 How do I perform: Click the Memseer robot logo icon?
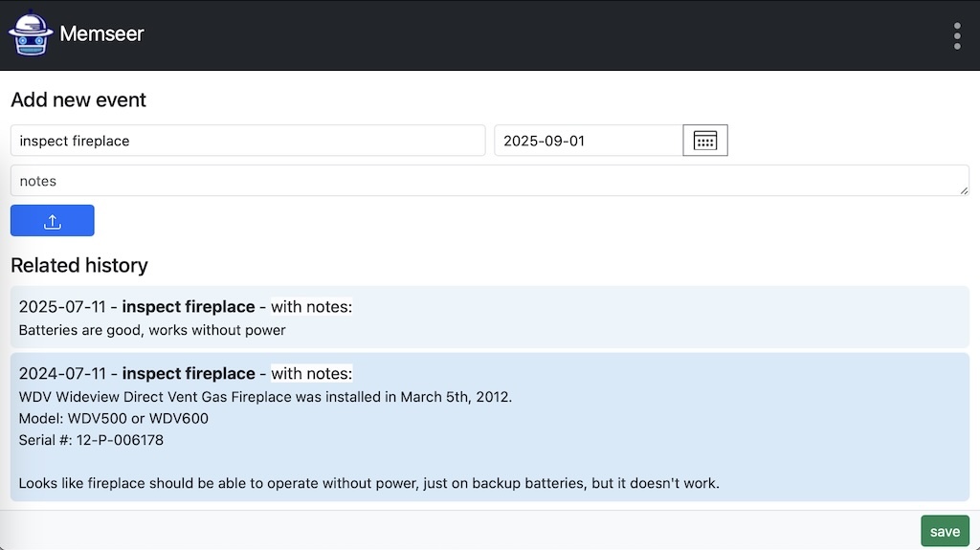pos(31,33)
